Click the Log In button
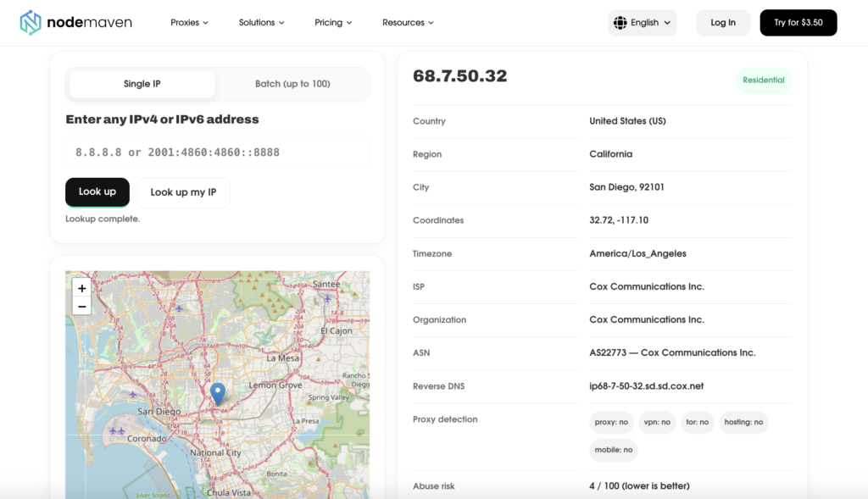868x499 pixels. tap(723, 23)
